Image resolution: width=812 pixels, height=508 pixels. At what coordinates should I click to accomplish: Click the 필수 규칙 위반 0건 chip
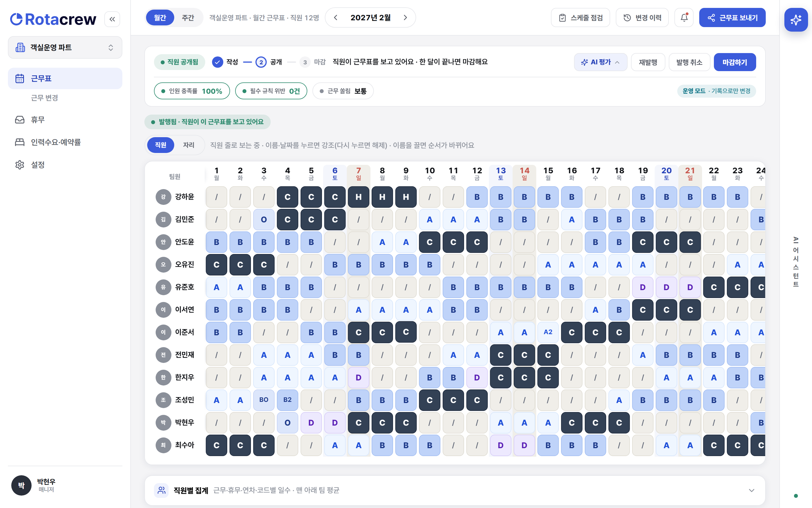coord(271,91)
